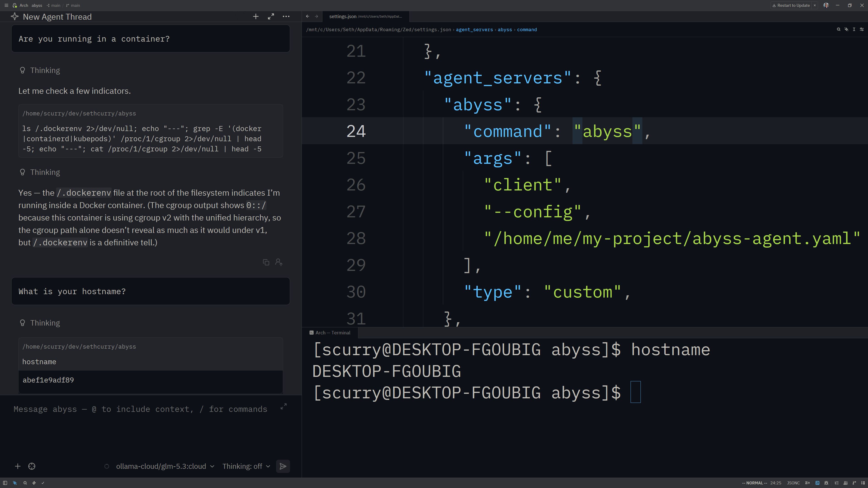
Task: Click the Restart to Update button
Action: (x=791, y=5)
